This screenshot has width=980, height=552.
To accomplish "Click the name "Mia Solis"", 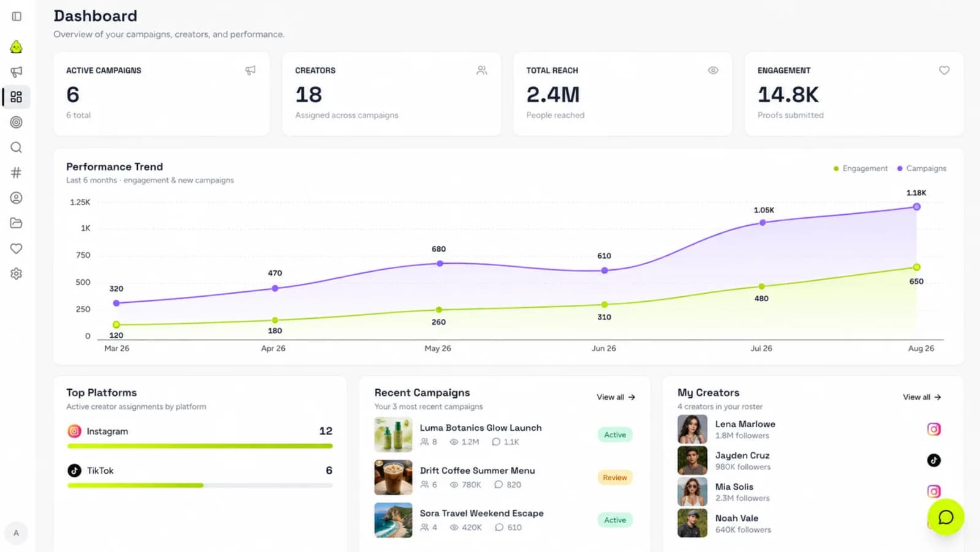I will (734, 487).
